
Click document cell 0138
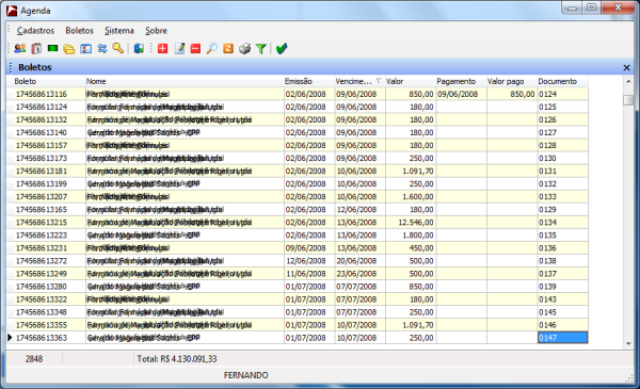[562, 261]
